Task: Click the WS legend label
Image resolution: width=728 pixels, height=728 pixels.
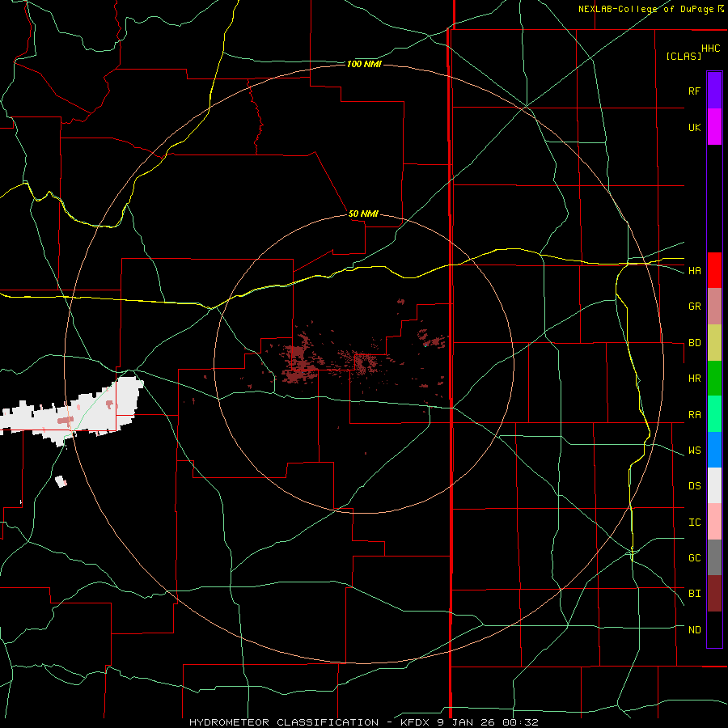Action: coord(694,450)
